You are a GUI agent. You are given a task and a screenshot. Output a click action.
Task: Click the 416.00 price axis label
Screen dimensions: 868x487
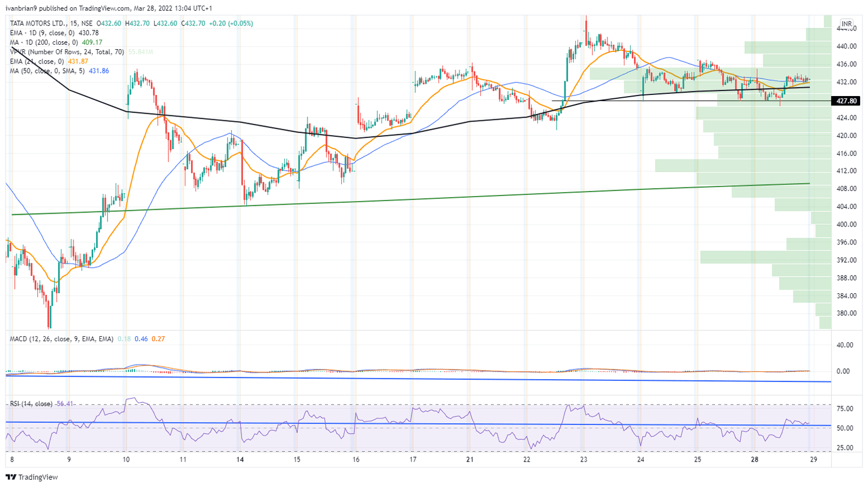847,154
